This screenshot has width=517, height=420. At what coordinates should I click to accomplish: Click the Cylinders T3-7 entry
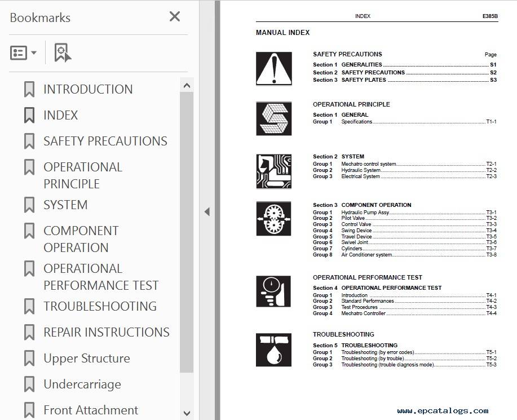405,249
